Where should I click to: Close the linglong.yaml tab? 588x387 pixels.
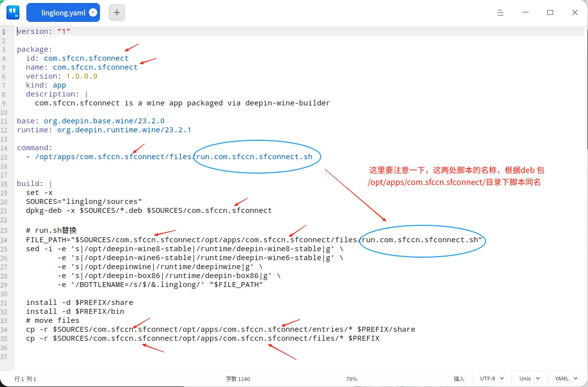point(93,12)
